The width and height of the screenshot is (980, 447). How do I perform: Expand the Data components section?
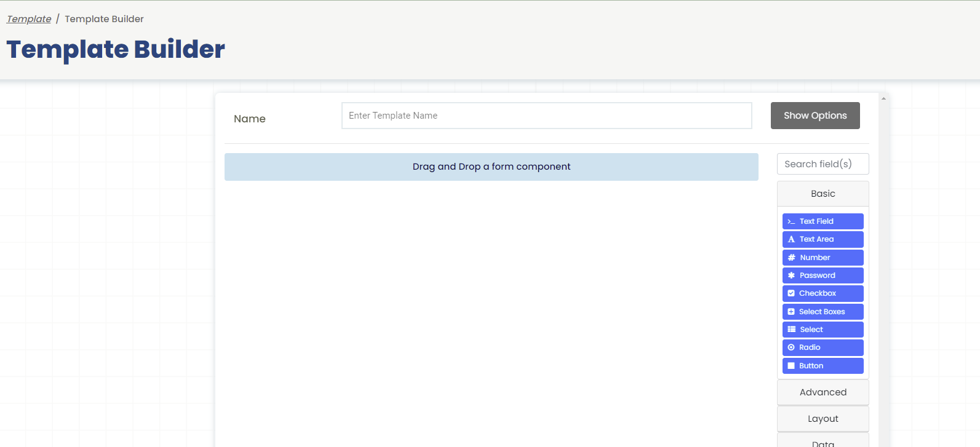[x=823, y=442]
